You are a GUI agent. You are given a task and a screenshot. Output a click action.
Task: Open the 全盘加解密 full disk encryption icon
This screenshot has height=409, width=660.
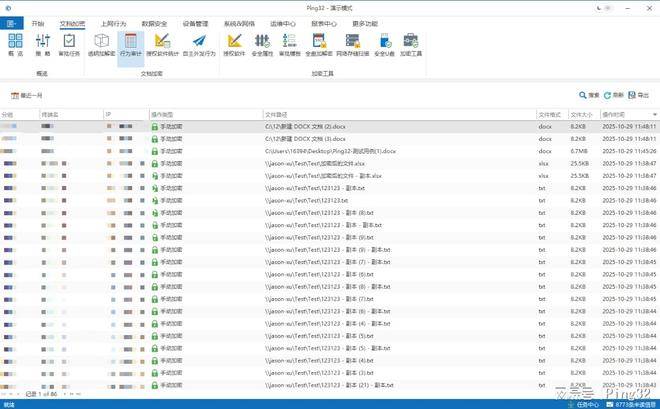pos(319,45)
